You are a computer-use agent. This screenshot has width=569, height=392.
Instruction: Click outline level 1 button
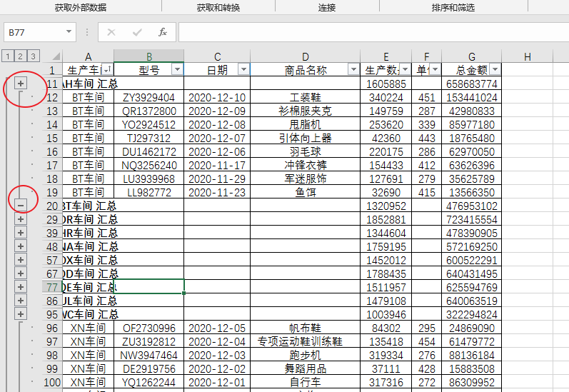[8, 56]
